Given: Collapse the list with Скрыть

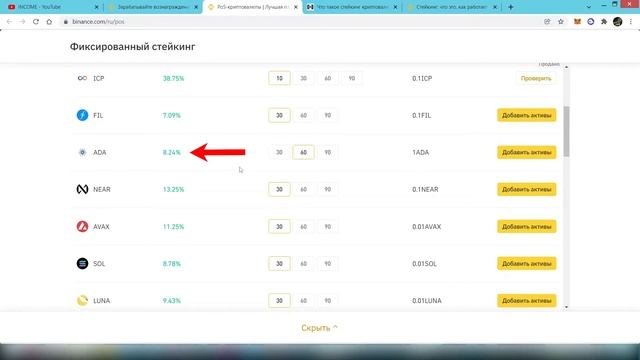Looking at the screenshot, I should coord(319,328).
